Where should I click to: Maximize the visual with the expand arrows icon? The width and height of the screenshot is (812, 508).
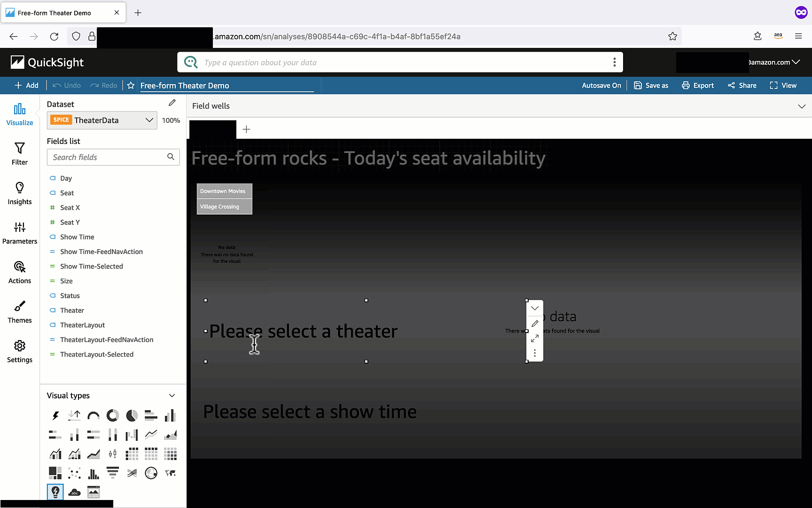[535, 338]
